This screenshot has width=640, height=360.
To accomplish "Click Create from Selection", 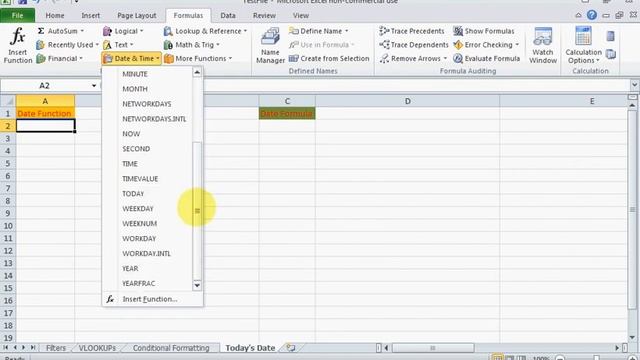I will (x=329, y=58).
